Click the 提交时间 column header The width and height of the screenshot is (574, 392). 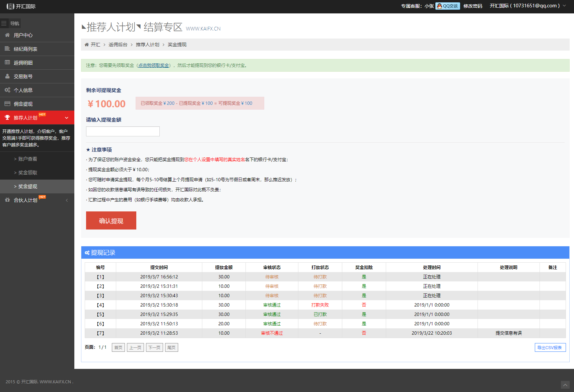tap(159, 267)
